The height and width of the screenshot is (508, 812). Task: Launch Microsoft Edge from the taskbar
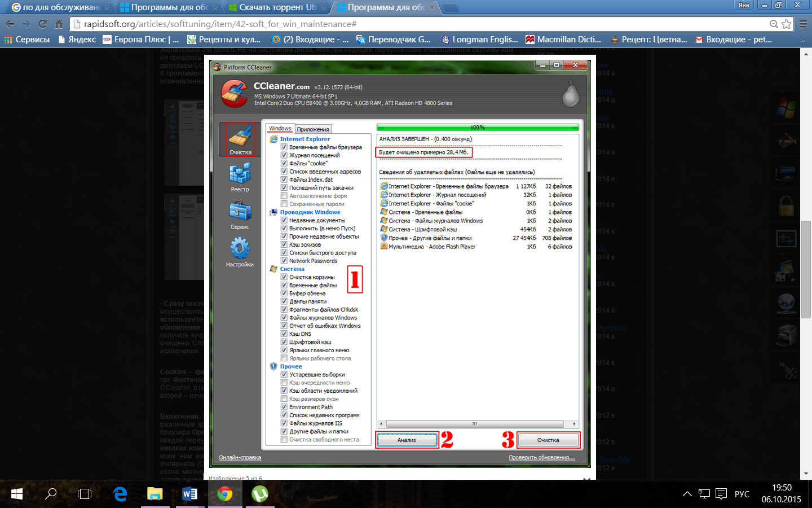[120, 494]
